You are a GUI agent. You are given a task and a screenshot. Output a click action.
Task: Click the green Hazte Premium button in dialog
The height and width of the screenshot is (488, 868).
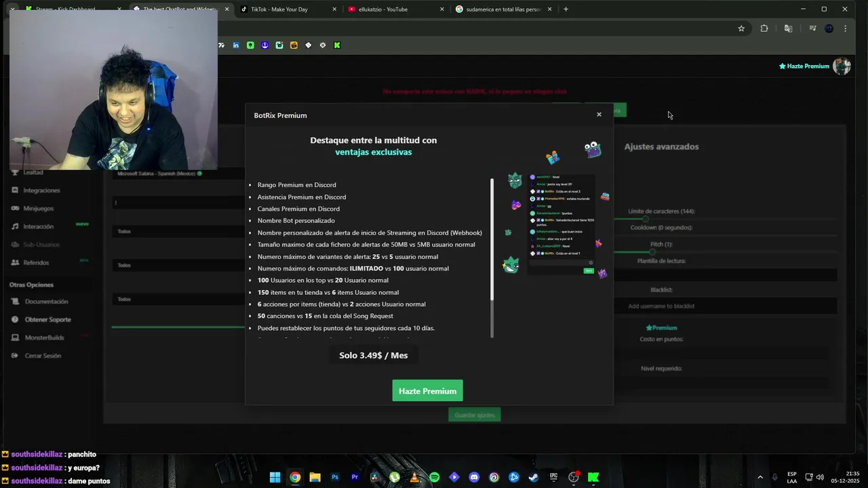point(427,390)
